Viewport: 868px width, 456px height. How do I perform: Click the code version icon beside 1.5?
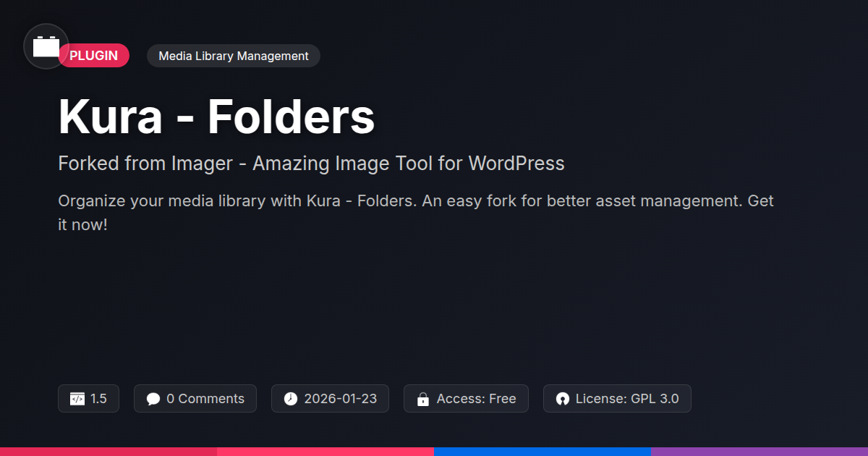pos(77,399)
